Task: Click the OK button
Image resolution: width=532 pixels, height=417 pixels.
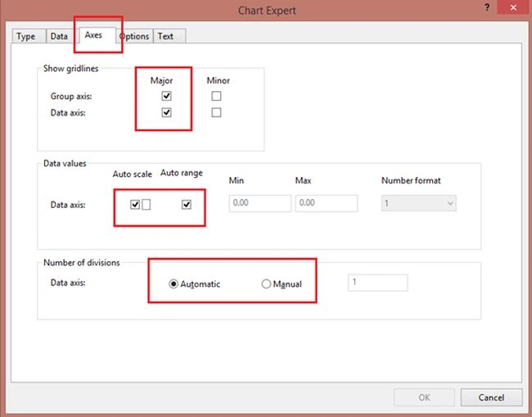Action: [424, 397]
